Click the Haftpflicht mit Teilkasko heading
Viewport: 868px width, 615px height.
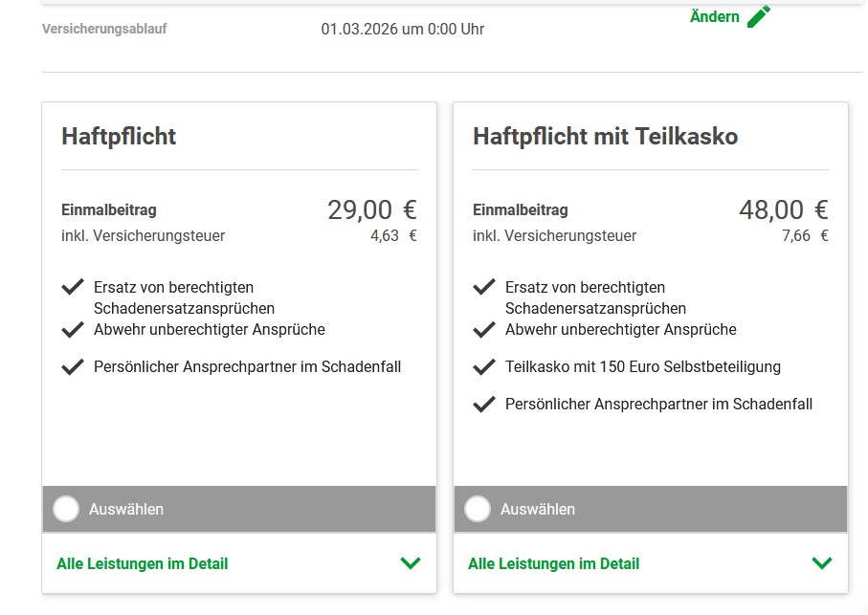(605, 136)
